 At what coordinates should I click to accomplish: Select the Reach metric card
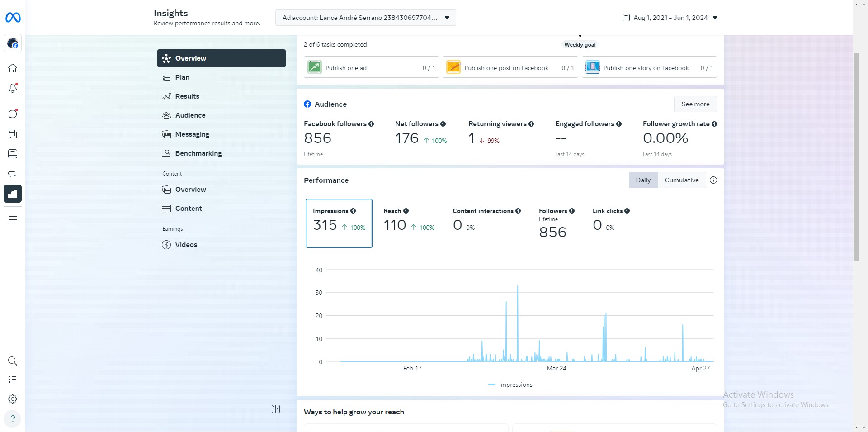409,223
